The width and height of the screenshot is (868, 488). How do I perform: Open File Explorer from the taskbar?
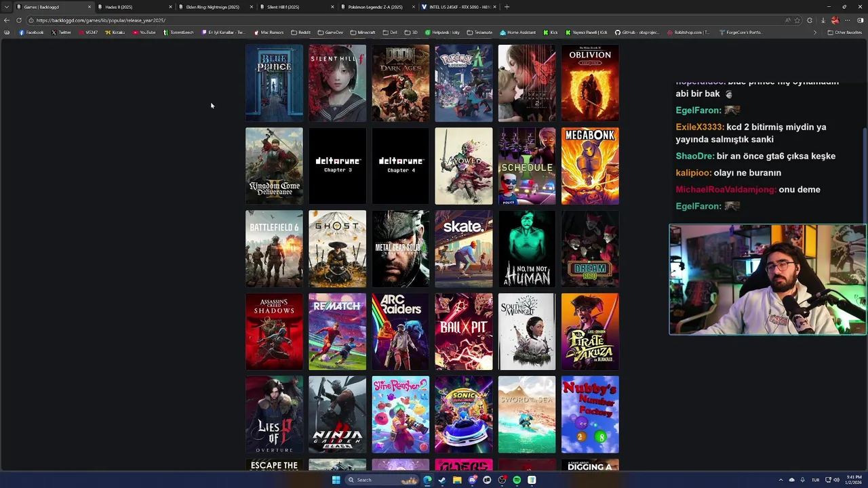[457, 480]
